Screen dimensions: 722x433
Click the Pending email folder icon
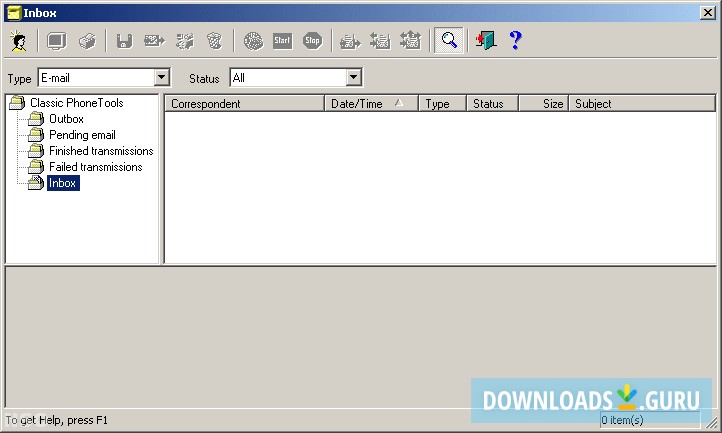point(36,135)
